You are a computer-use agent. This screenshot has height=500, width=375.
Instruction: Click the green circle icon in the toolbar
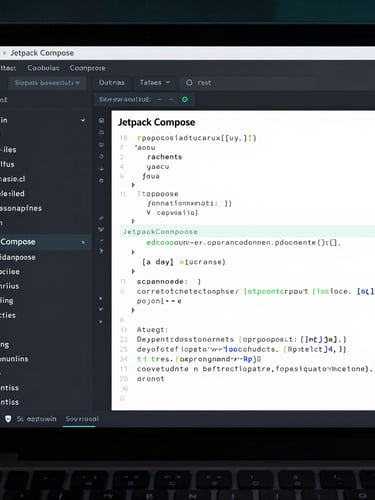pos(185,99)
